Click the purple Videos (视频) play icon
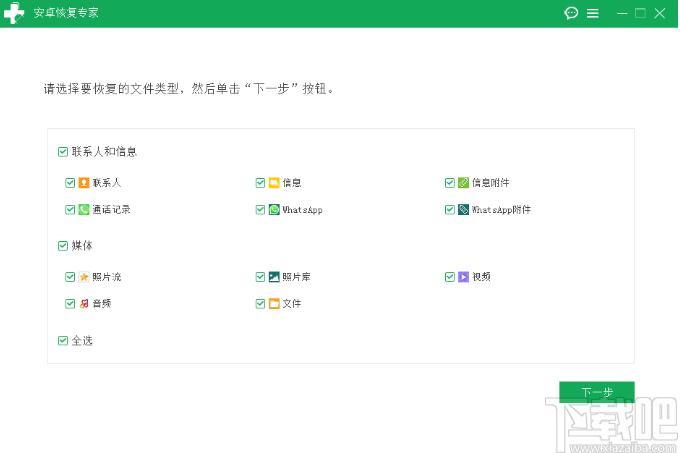 tap(464, 277)
